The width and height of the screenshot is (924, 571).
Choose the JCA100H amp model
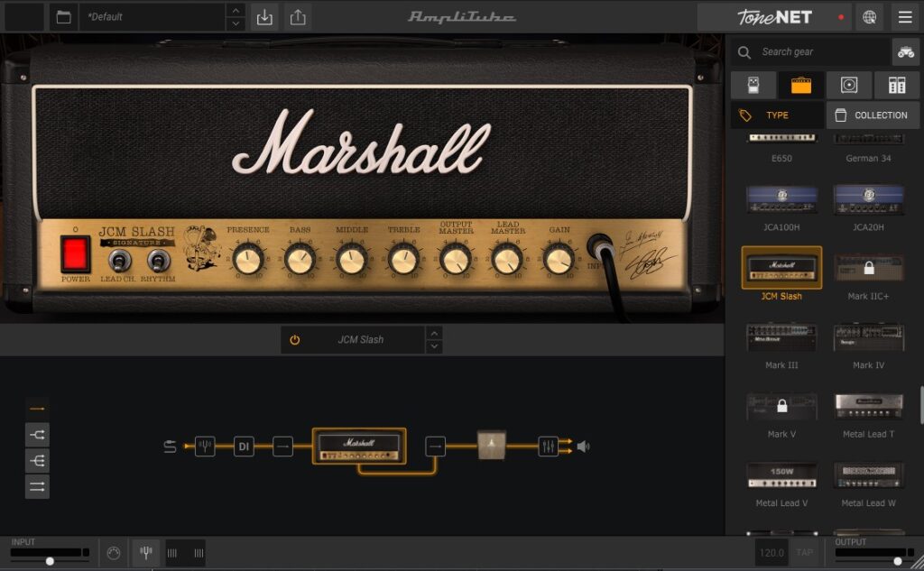click(781, 207)
